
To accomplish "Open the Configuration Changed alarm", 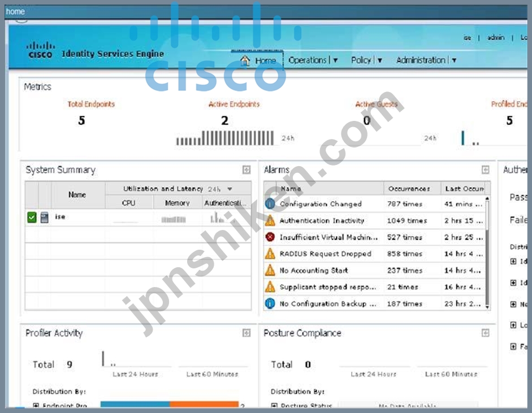I will (321, 204).
